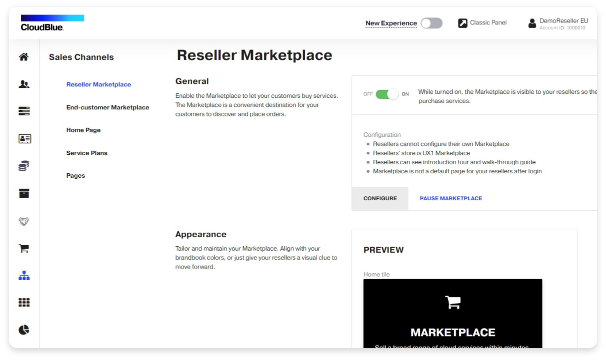Click the Sales Channels heading
This screenshot has height=360, width=606.
point(81,57)
